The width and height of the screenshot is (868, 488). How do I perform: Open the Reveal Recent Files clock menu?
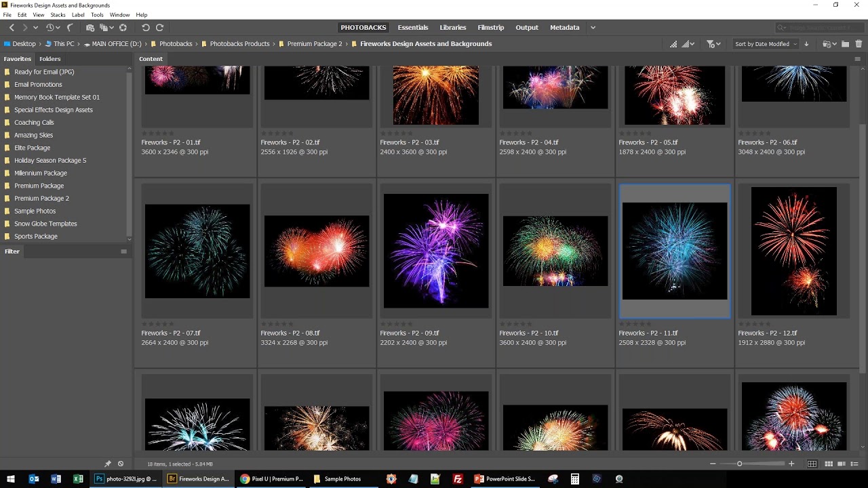[x=52, y=28]
